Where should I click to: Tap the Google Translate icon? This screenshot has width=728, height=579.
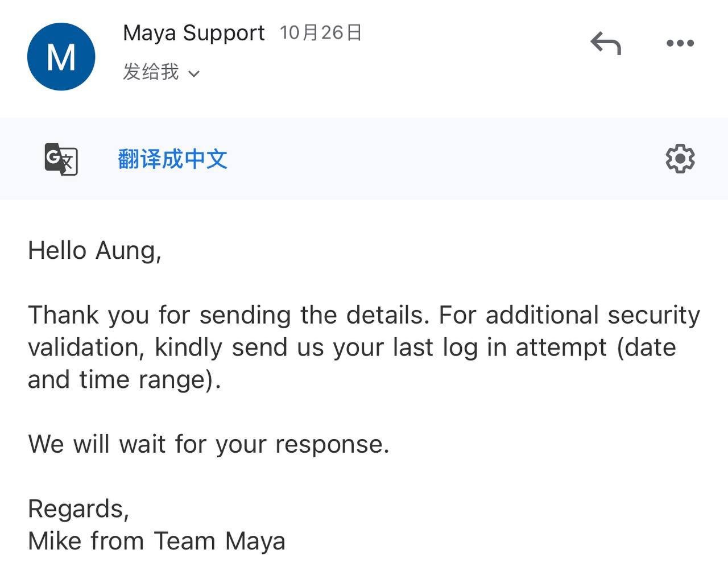point(61,159)
